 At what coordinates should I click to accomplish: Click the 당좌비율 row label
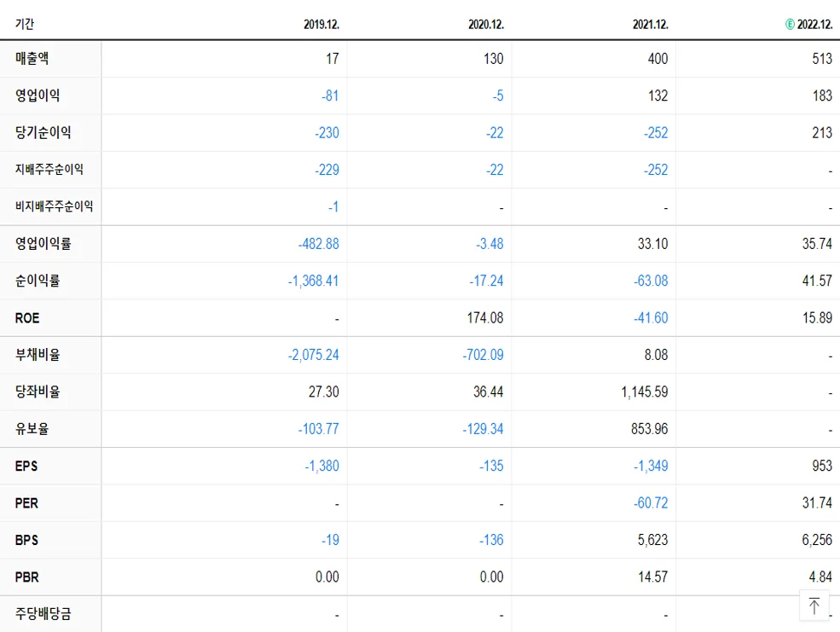38,391
